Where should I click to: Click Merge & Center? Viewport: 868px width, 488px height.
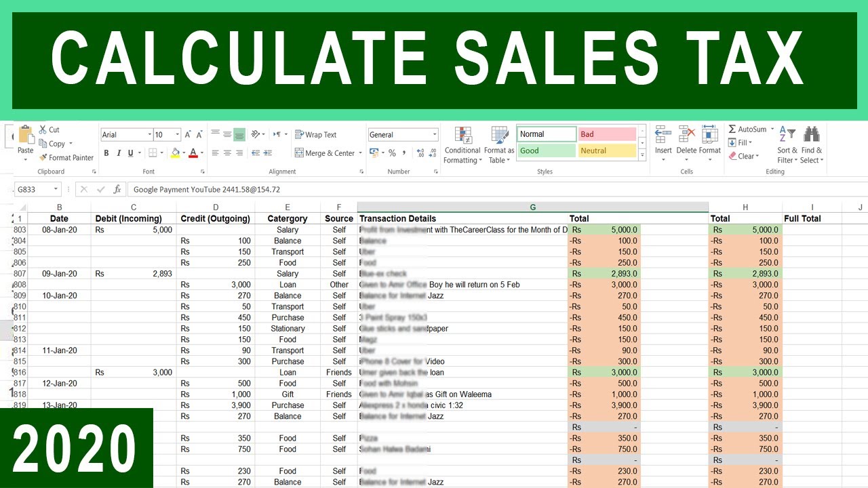pos(324,153)
